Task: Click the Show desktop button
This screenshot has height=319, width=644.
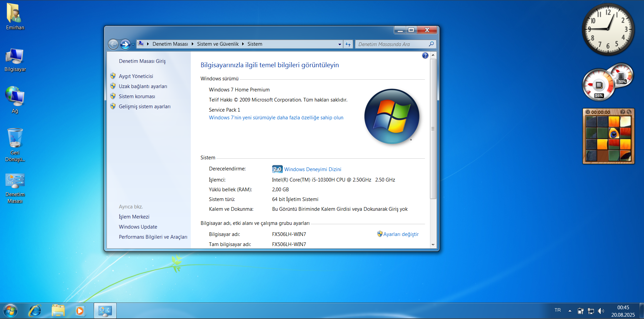Action: [642, 311]
